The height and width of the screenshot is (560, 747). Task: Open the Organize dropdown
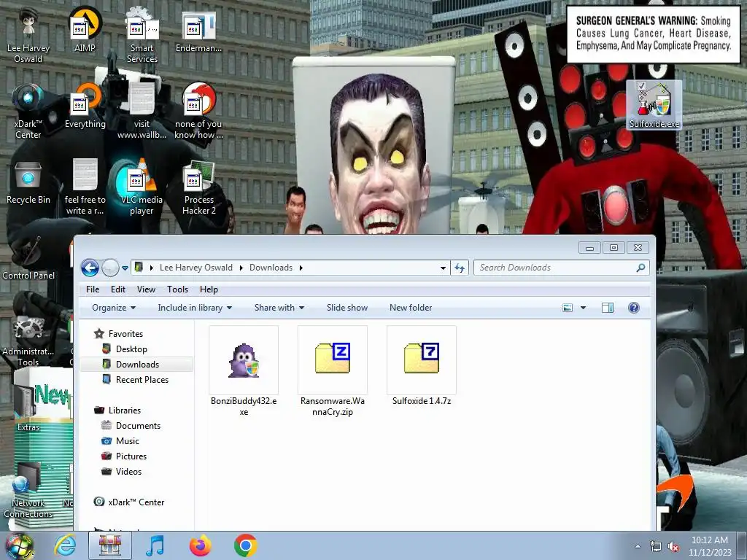114,308
